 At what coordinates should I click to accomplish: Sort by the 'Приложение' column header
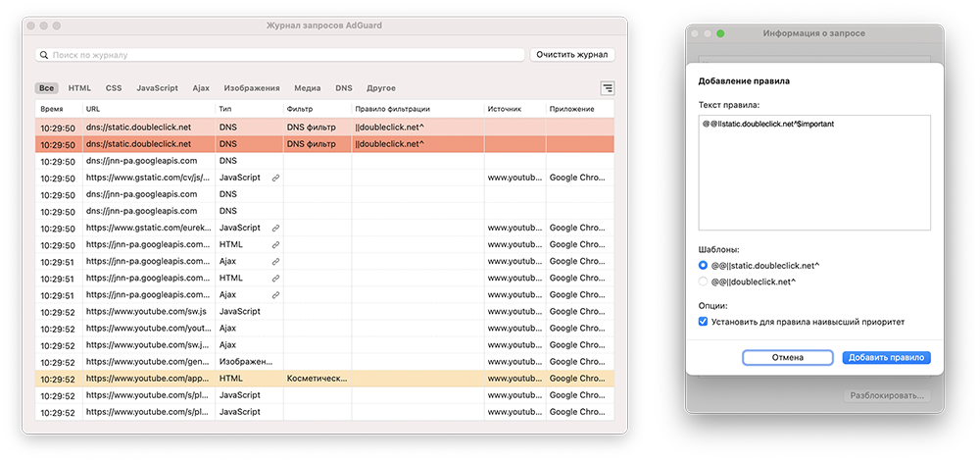pos(580,109)
